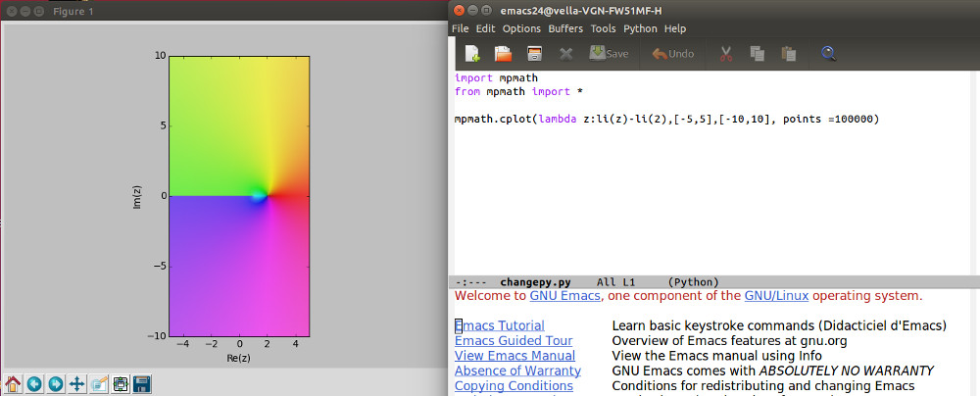Click the scissors cut icon
980x396 pixels.
click(726, 54)
